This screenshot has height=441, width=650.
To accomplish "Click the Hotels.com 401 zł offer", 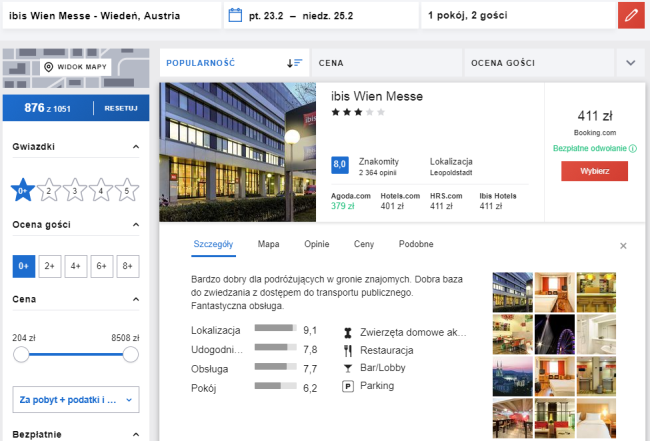I will [400, 201].
